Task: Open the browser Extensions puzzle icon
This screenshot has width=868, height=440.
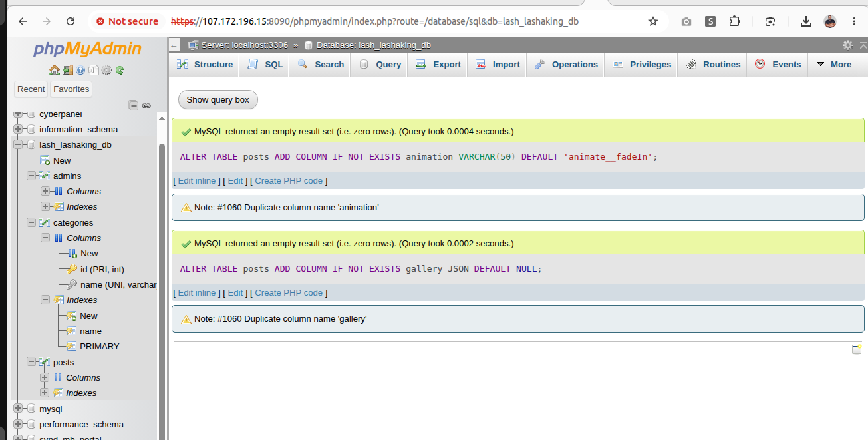Action: coord(734,21)
